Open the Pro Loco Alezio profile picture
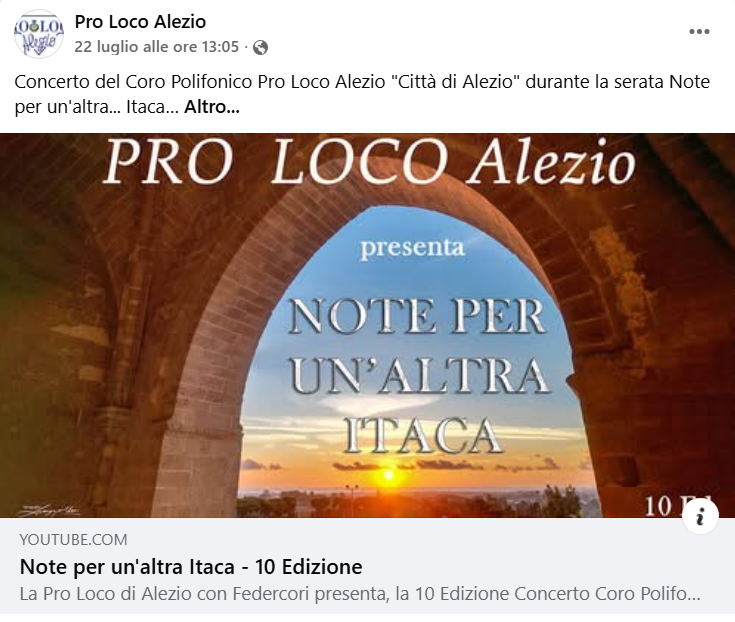The image size is (735, 622). tap(38, 34)
